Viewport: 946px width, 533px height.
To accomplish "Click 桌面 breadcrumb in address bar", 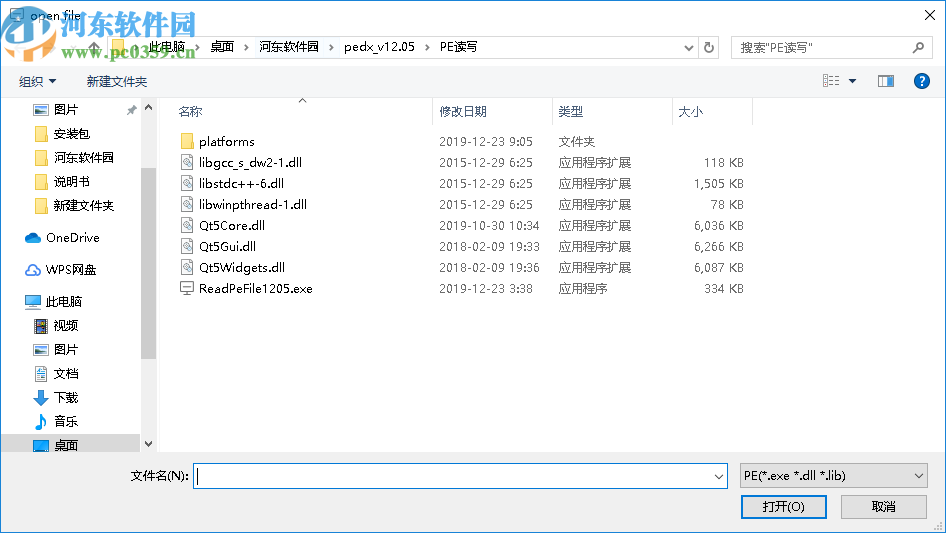I will click(x=222, y=47).
